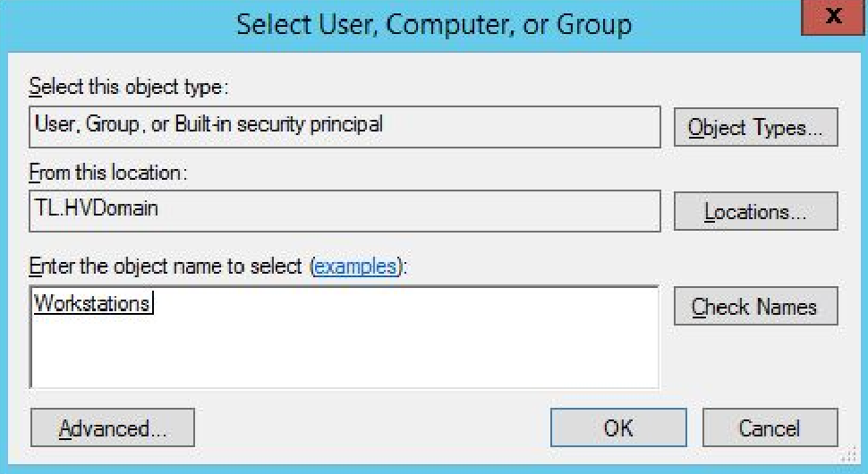Click the dialog title text

(x=434, y=24)
